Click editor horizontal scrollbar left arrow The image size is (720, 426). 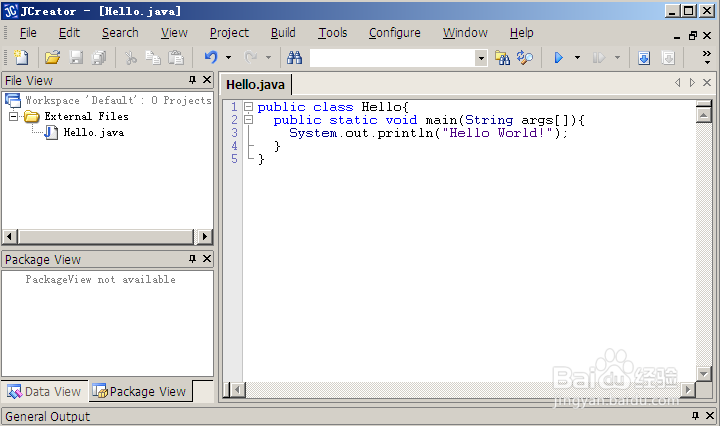pos(237,390)
